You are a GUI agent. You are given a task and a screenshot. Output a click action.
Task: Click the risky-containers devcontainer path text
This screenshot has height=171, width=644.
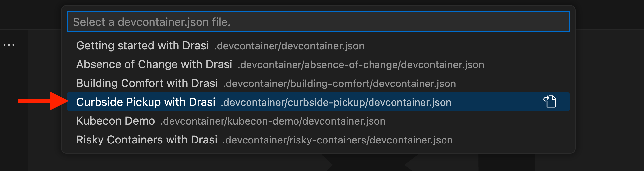click(338, 140)
